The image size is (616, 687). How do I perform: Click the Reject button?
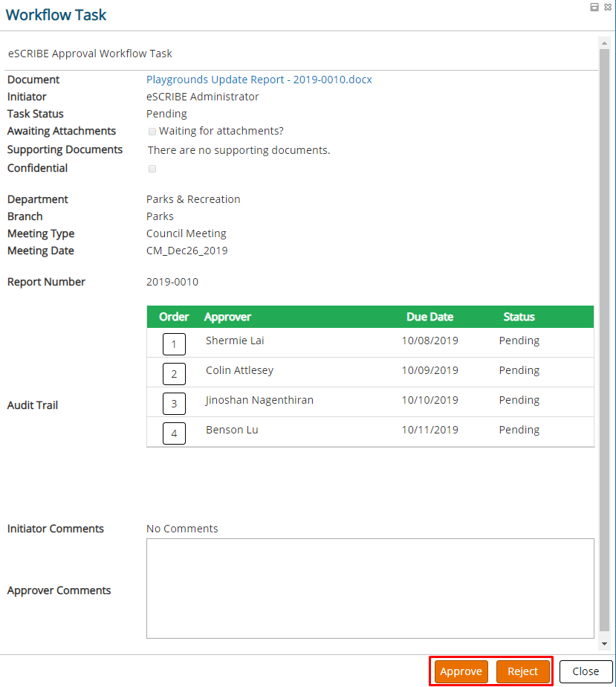pos(523,671)
